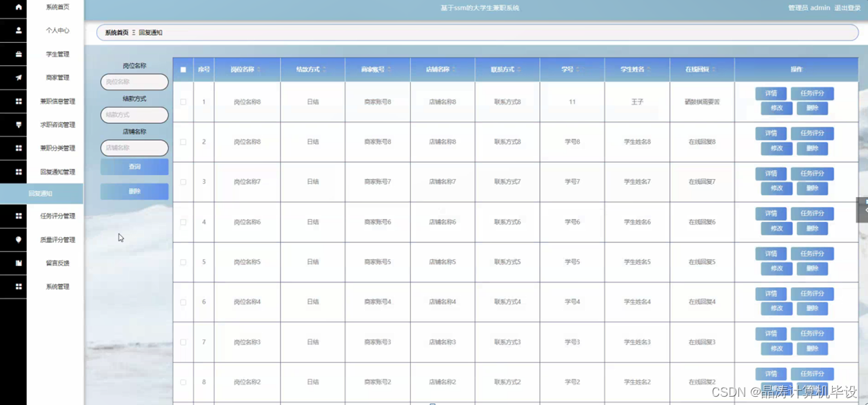Click 修改 for row 1

[777, 108]
